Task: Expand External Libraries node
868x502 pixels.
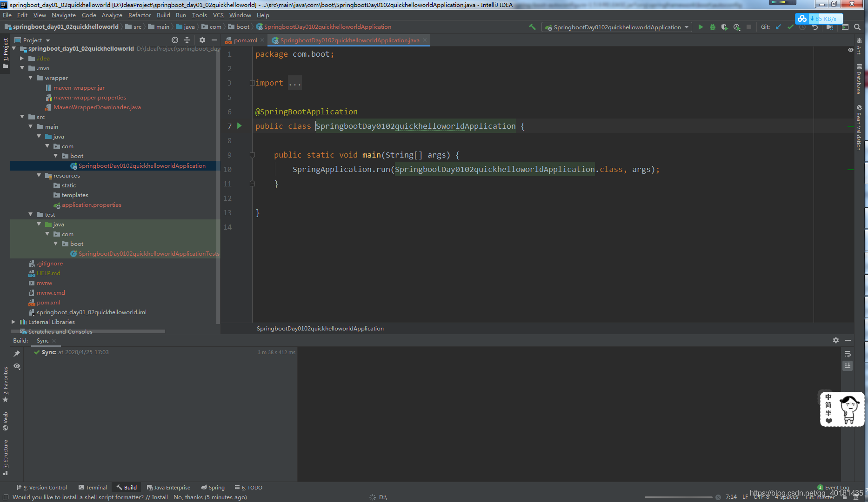Action: [x=13, y=322]
